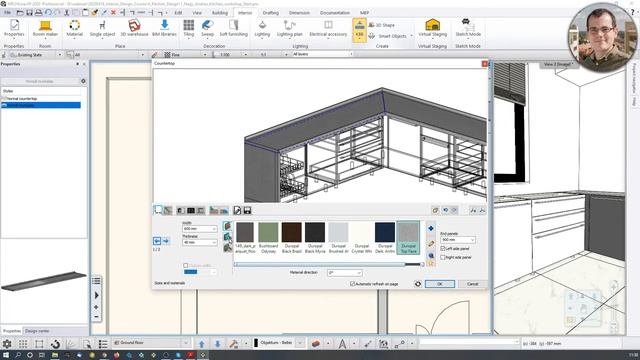
Task: Open the Existing State dropdown
Action: click(x=35, y=55)
